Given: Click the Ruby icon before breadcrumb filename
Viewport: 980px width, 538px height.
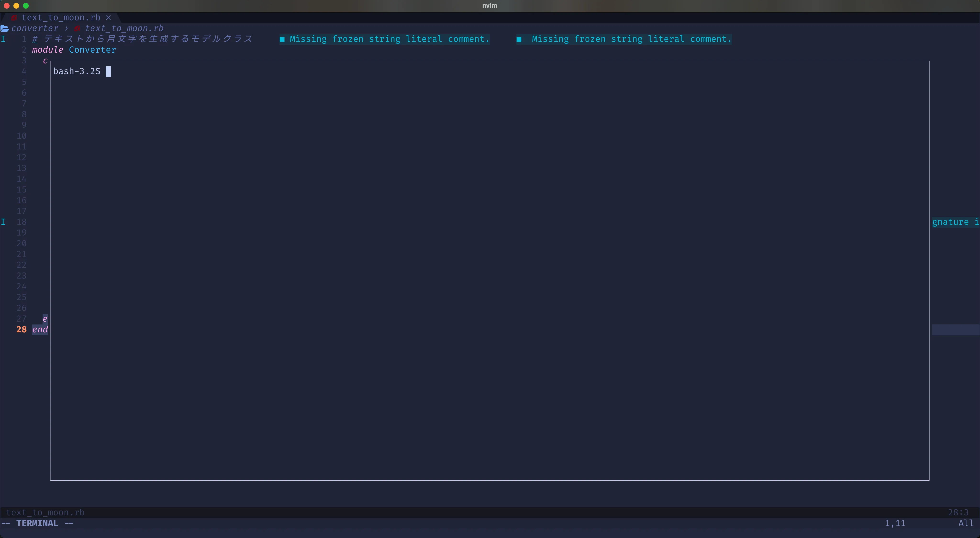Looking at the screenshot, I should 77,28.
